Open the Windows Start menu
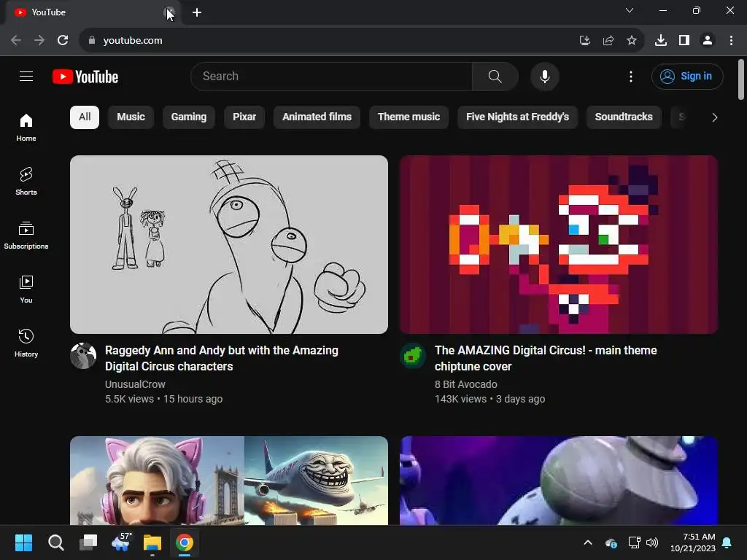747x560 pixels. tap(23, 542)
